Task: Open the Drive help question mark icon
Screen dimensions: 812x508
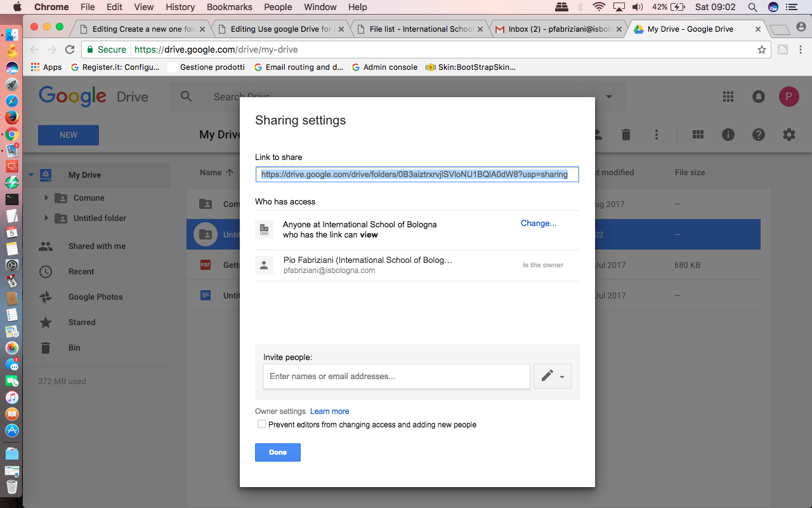Action: 758,135
